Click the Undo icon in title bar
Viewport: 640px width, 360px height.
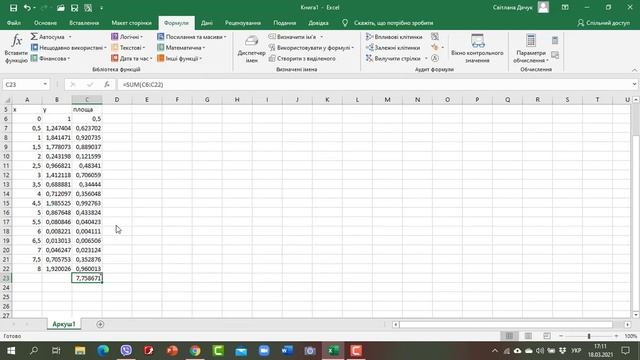(27, 7)
